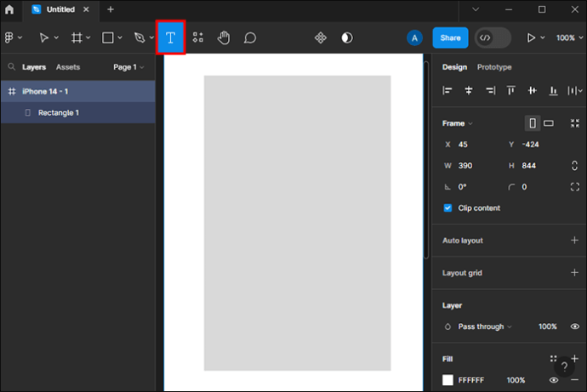
Task: Click the FFFFFF fill color swatch
Action: pyautogui.click(x=447, y=380)
